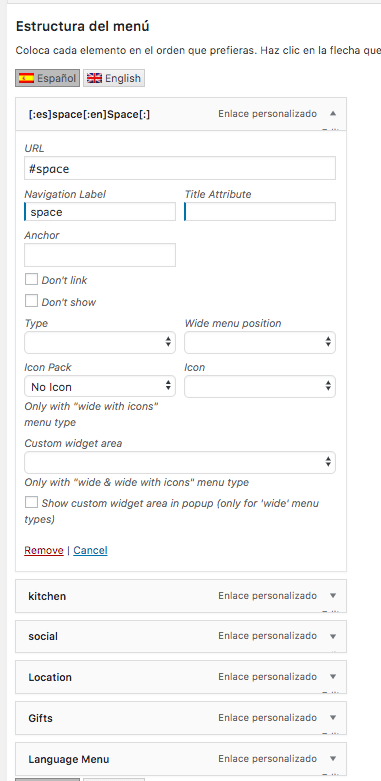Expand the Language Menu item arrow
381x781 pixels.
click(333, 759)
